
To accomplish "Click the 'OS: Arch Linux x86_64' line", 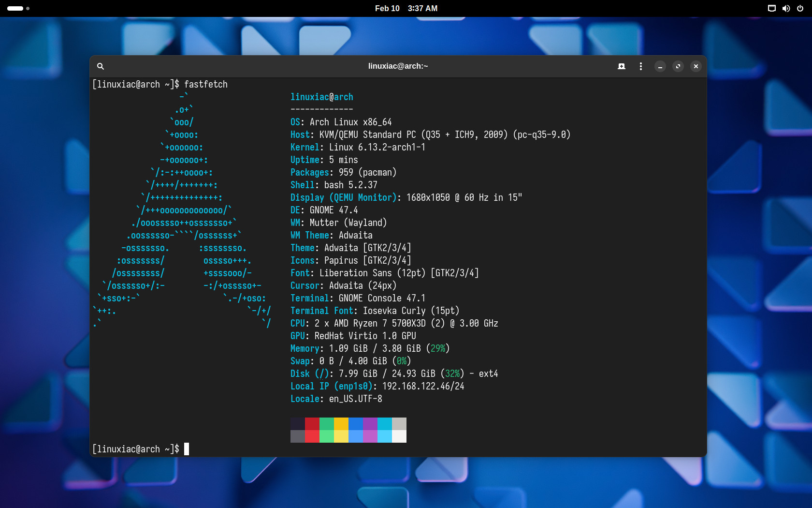I will 341,122.
